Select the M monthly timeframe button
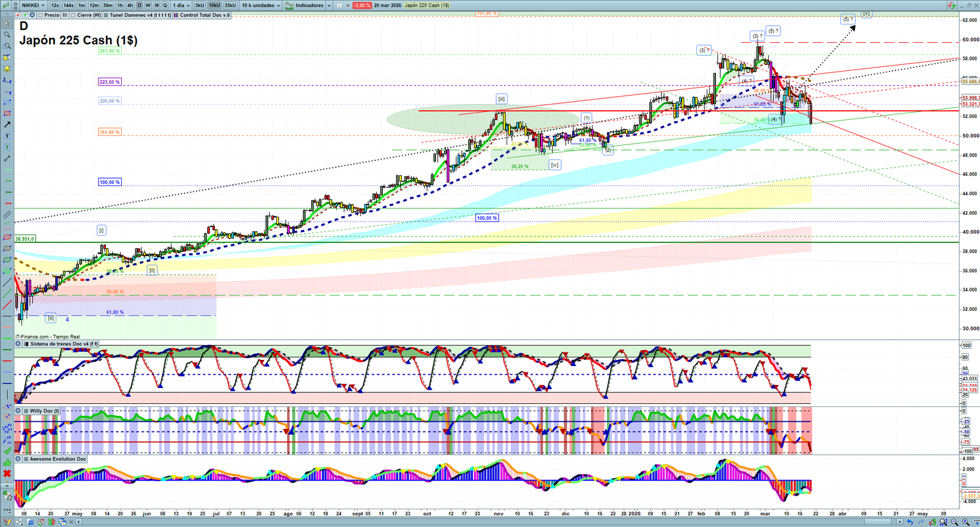This screenshot has width=980, height=527. 156,6
